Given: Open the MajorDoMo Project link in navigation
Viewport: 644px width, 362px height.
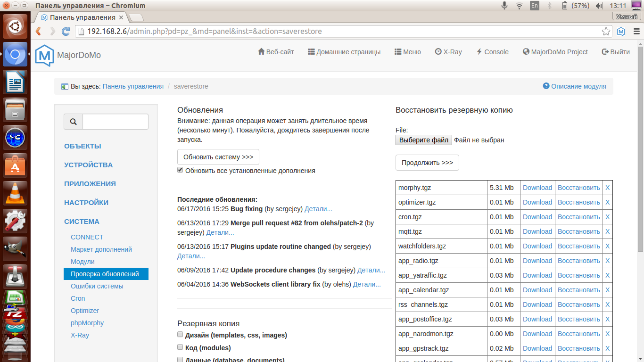Looking at the screenshot, I should (x=555, y=52).
